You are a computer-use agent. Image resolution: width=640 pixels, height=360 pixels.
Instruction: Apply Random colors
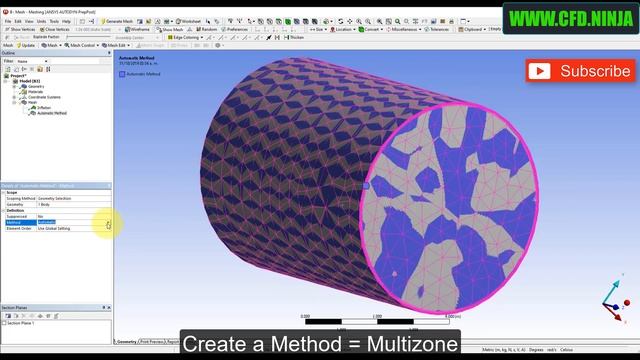pos(207,29)
